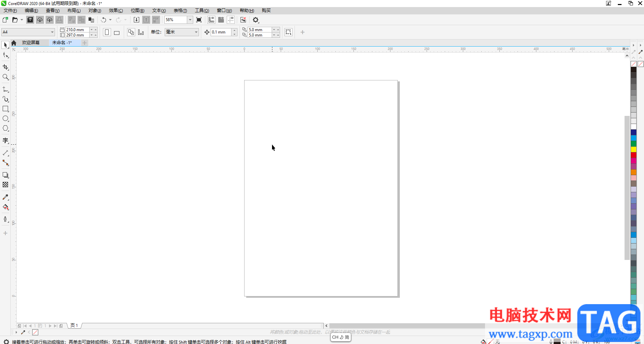Image resolution: width=644 pixels, height=344 pixels.
Task: Click the Undo arrow icon
Action: (104, 20)
